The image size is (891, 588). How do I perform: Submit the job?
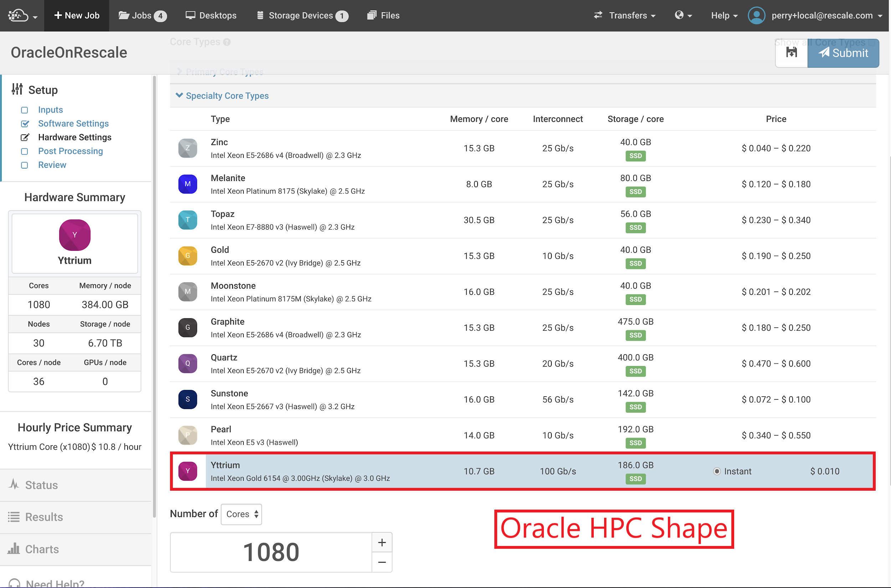[x=843, y=53]
